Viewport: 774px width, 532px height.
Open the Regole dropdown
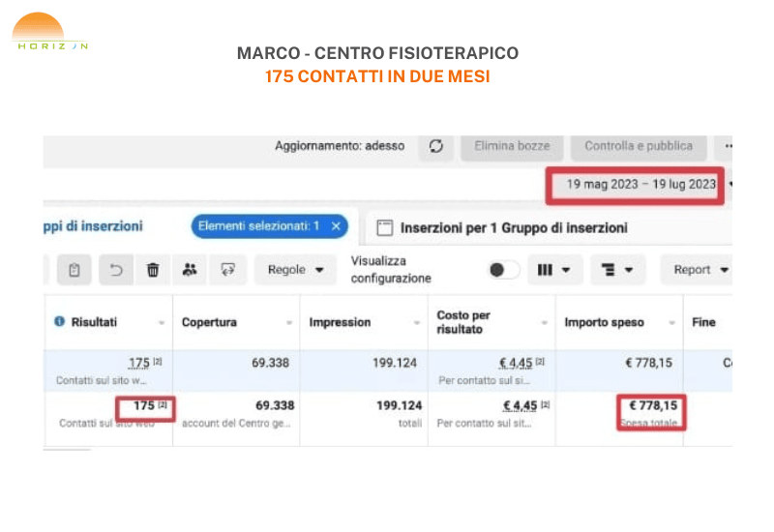tap(295, 270)
